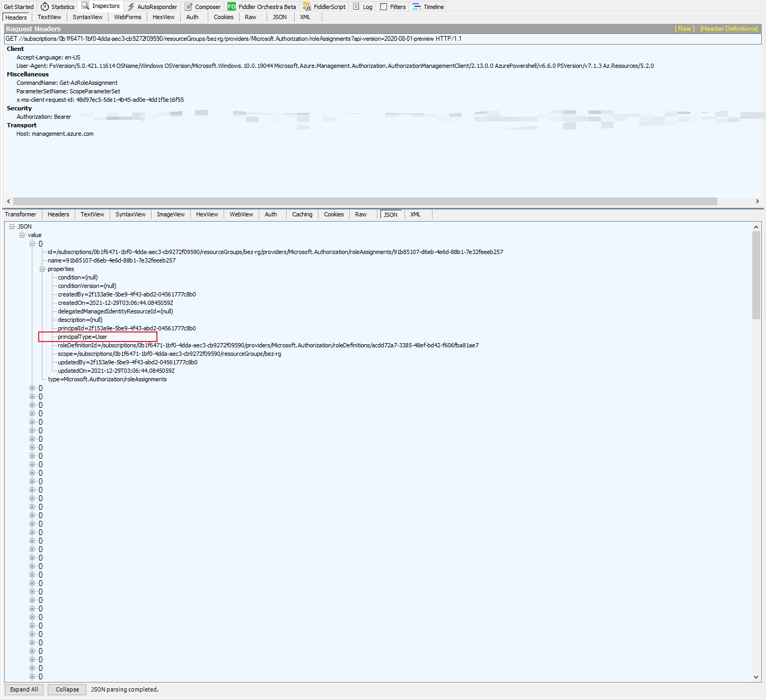Collapse the properties tree node
The height and width of the screenshot is (700, 766).
pos(42,269)
